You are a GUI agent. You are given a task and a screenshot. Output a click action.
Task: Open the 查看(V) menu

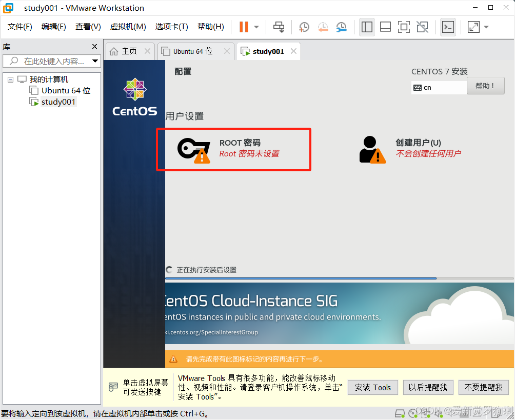click(x=88, y=27)
